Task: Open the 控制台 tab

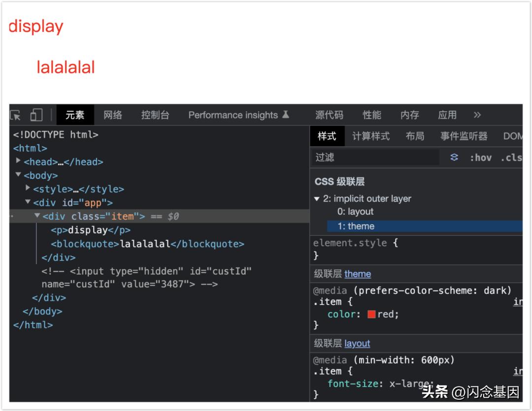Action: [x=155, y=115]
